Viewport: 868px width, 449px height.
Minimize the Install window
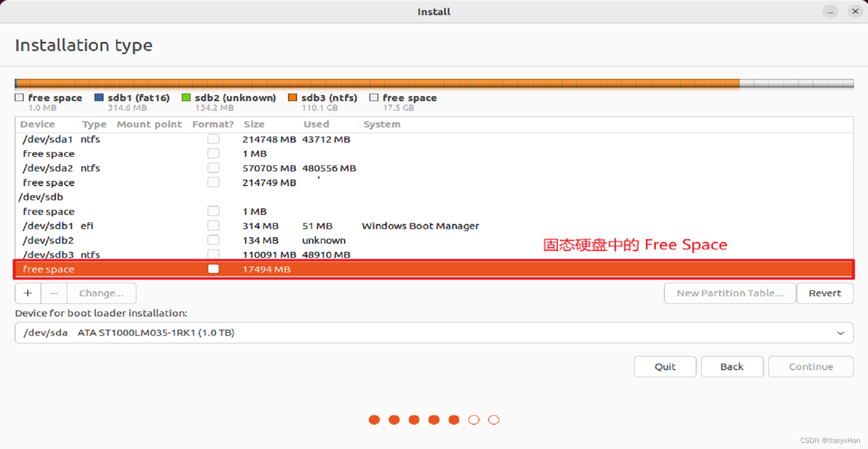tap(830, 11)
